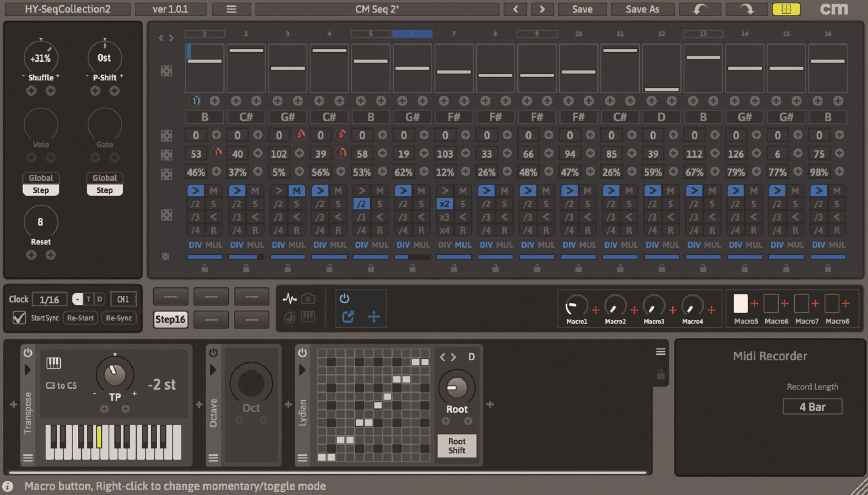Click the blue move arrows icon

point(374,316)
